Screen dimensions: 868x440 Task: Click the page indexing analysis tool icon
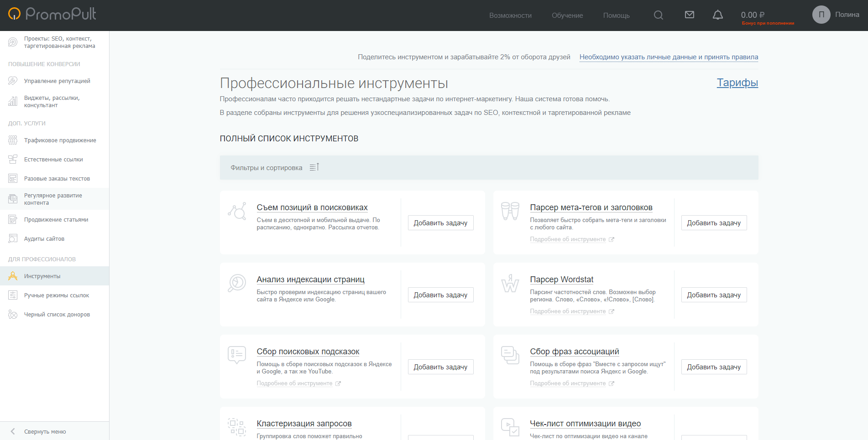[x=237, y=283]
